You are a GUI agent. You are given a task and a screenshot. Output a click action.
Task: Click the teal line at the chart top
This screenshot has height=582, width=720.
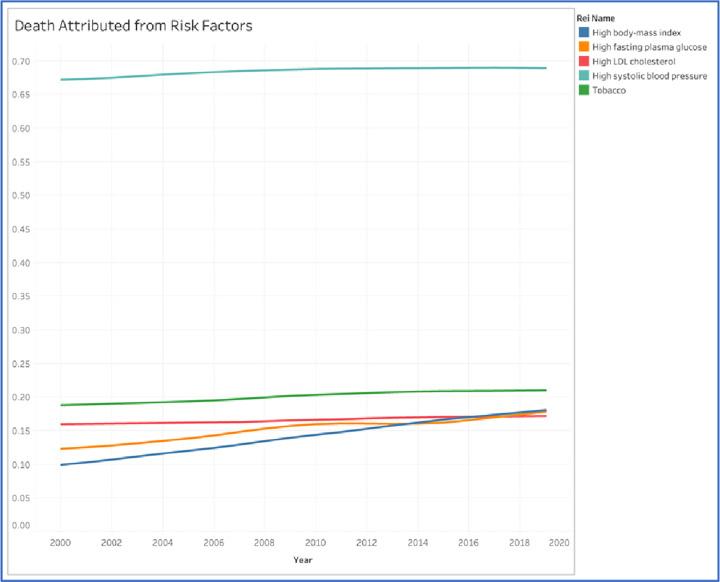(x=300, y=70)
